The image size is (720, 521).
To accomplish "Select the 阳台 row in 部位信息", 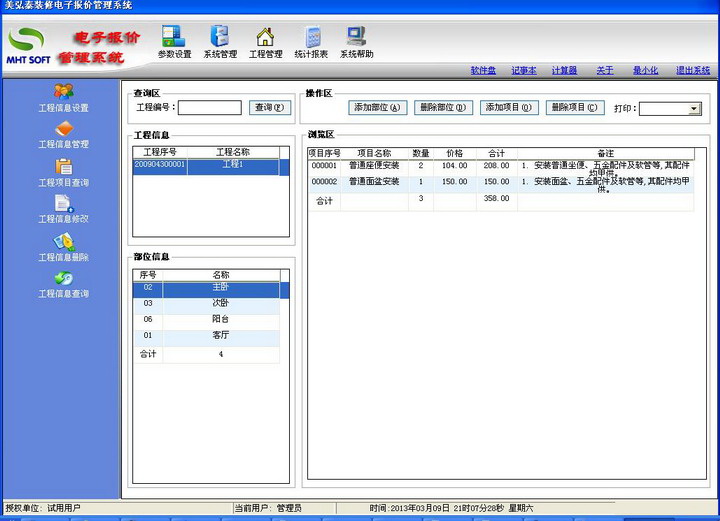I will tap(206, 321).
